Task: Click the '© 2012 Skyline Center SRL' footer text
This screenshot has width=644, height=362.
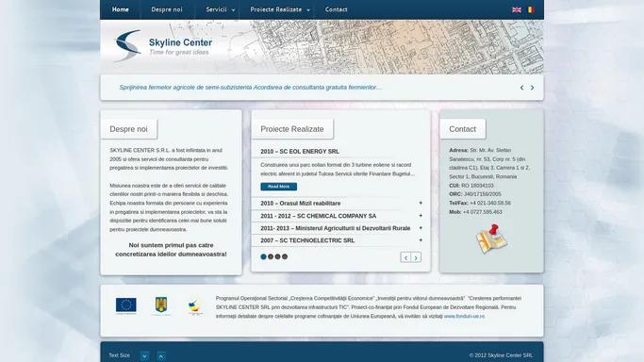Action: pos(501,355)
